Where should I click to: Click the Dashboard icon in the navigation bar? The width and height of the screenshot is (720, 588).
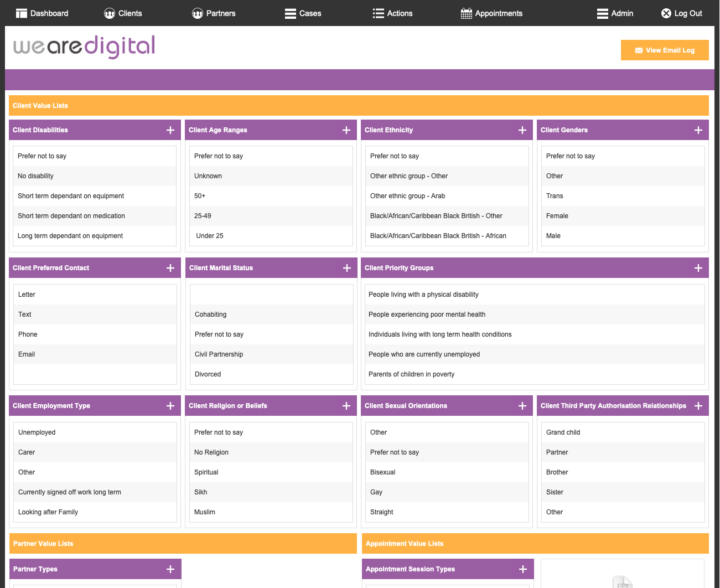22,13
